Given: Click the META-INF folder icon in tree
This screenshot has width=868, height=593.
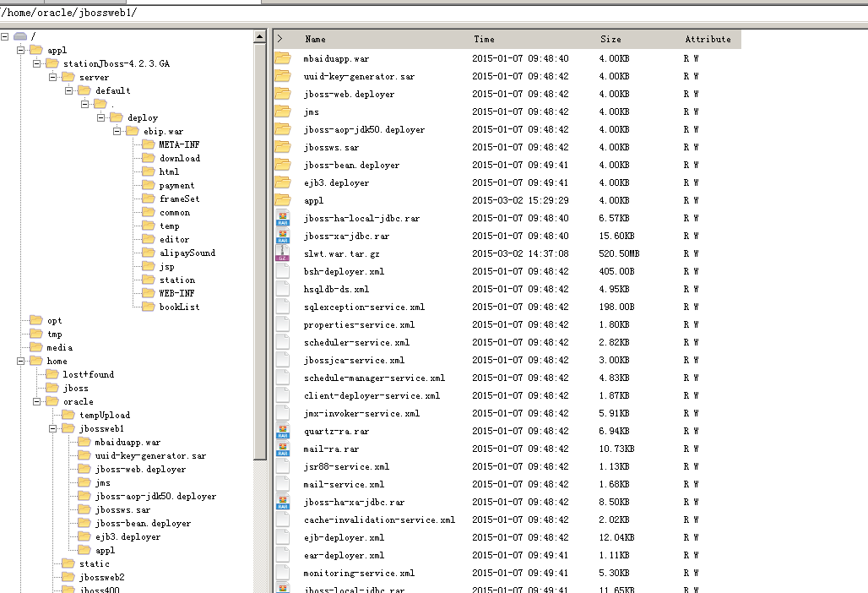Looking at the screenshot, I should (x=149, y=144).
